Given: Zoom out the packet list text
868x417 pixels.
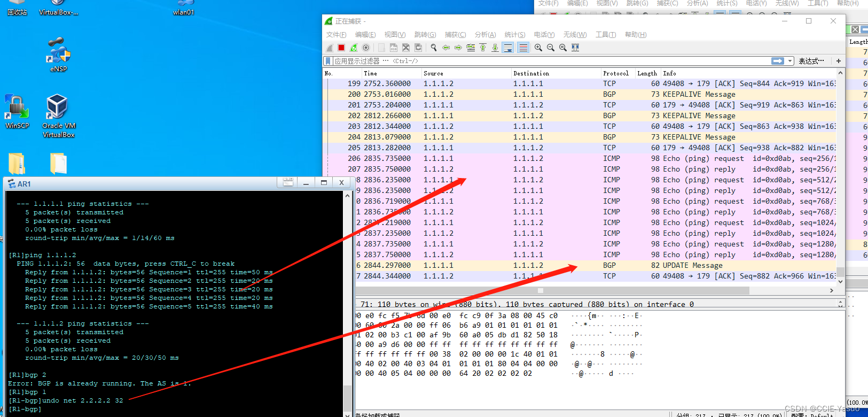Looking at the screenshot, I should pos(551,48).
